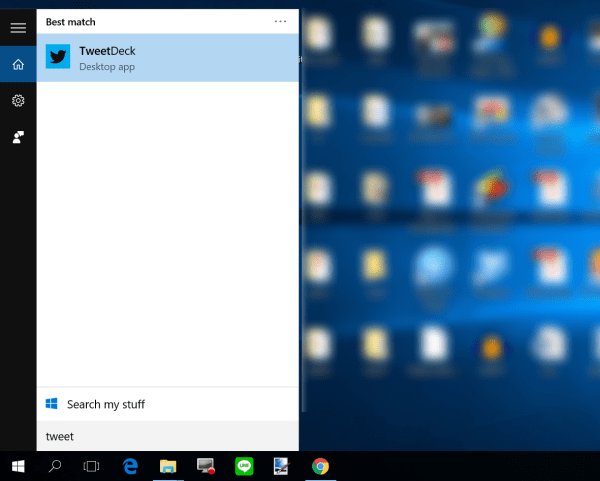Viewport: 600px width, 481px height.
Task: Click the Best match header
Action: pyautogui.click(x=69, y=20)
